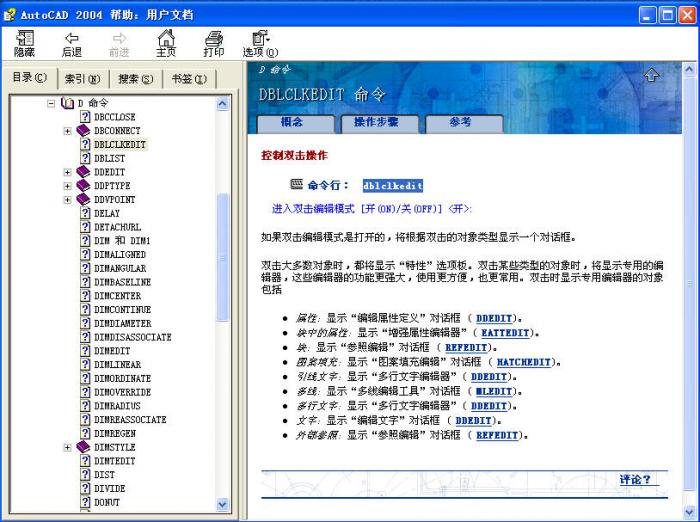
Task: Open the HATCHEDIT command link
Action: (x=524, y=362)
